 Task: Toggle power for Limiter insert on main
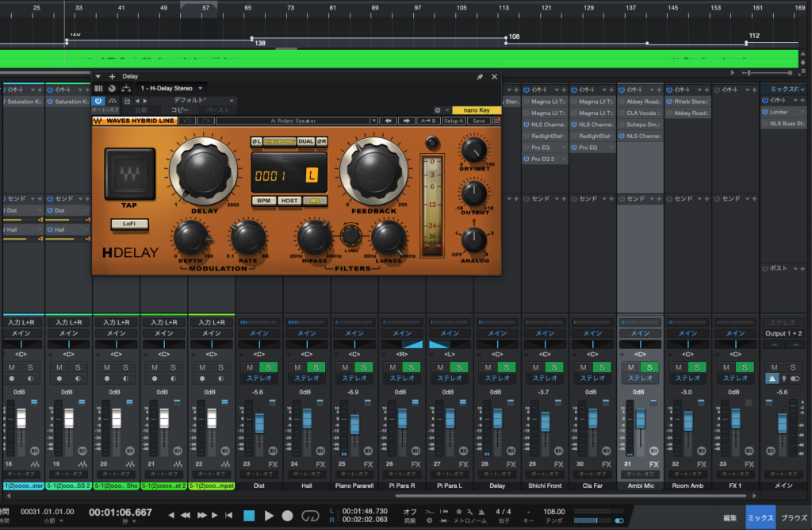coord(765,112)
